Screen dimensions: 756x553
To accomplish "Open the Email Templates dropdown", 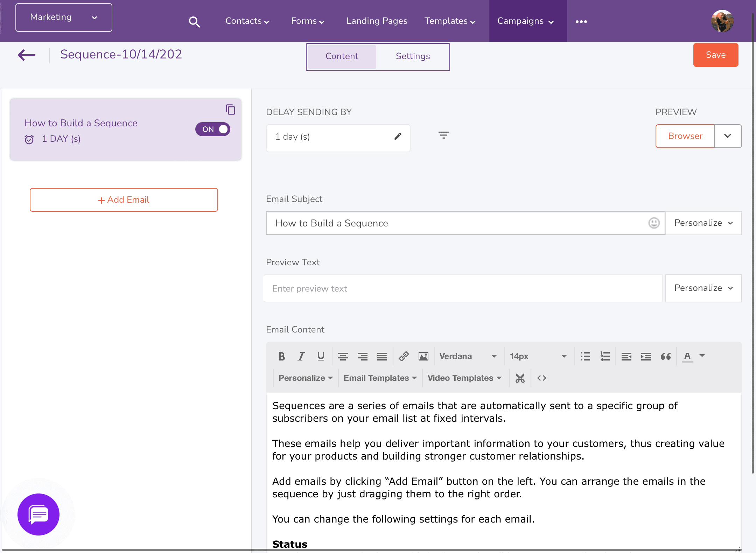I will (380, 378).
